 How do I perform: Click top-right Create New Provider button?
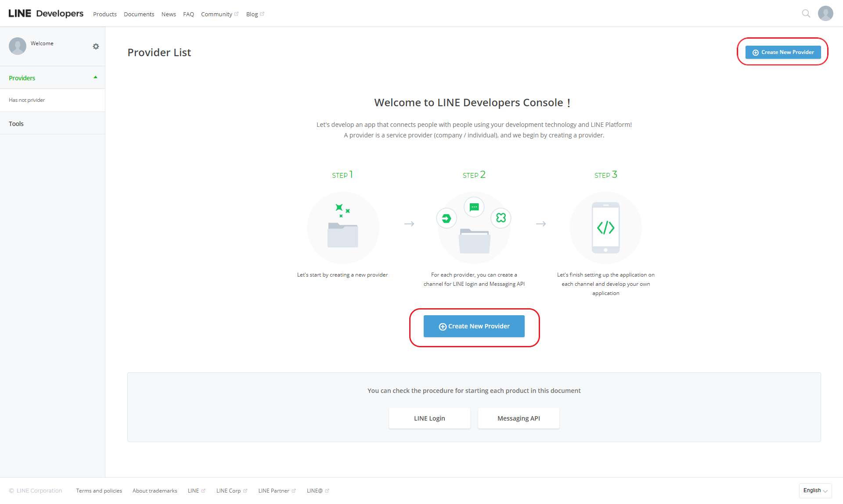point(783,52)
